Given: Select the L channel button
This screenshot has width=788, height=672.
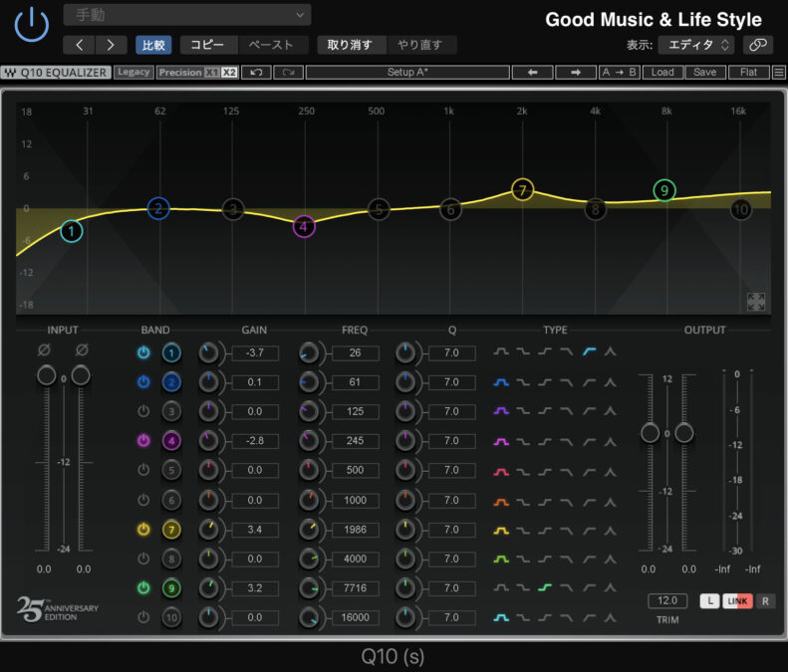Looking at the screenshot, I should (709, 601).
